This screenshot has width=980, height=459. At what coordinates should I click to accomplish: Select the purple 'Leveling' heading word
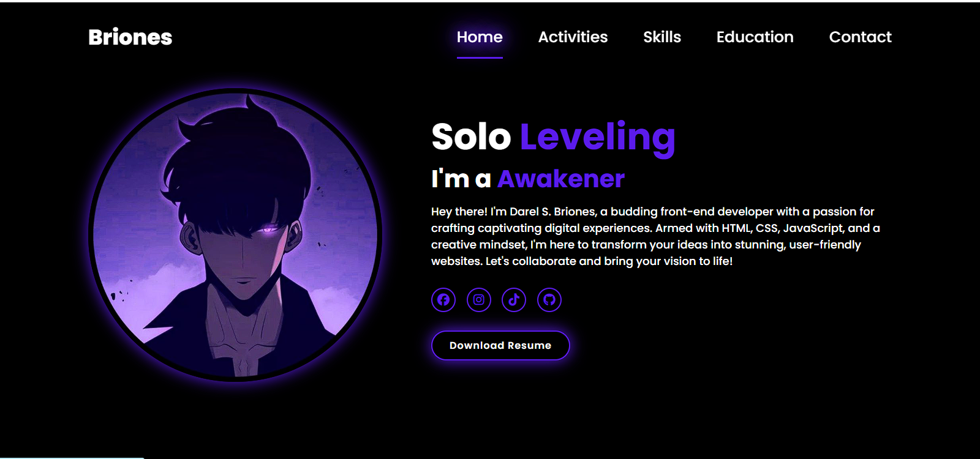tap(598, 139)
